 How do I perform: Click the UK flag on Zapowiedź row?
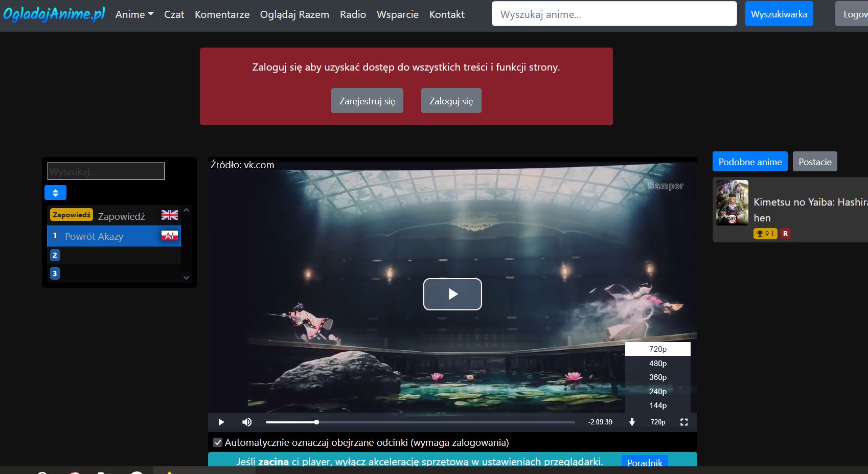[x=170, y=215]
